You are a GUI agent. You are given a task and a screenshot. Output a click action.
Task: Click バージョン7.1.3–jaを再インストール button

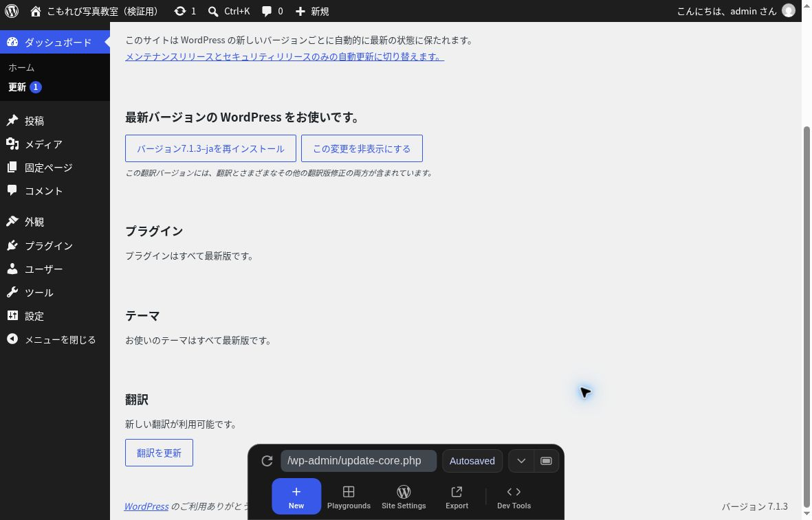[211, 148]
